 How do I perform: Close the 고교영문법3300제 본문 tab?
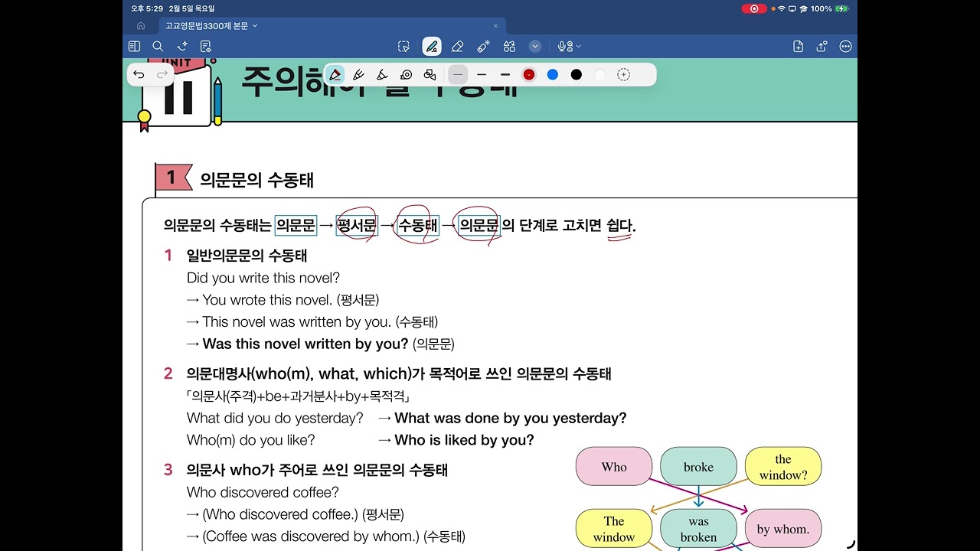point(495,25)
